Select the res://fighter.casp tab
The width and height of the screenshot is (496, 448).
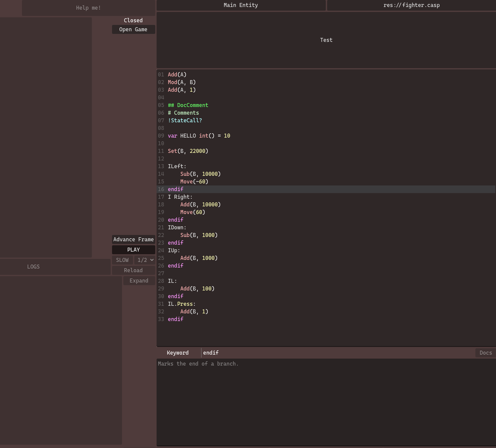coord(412,5)
